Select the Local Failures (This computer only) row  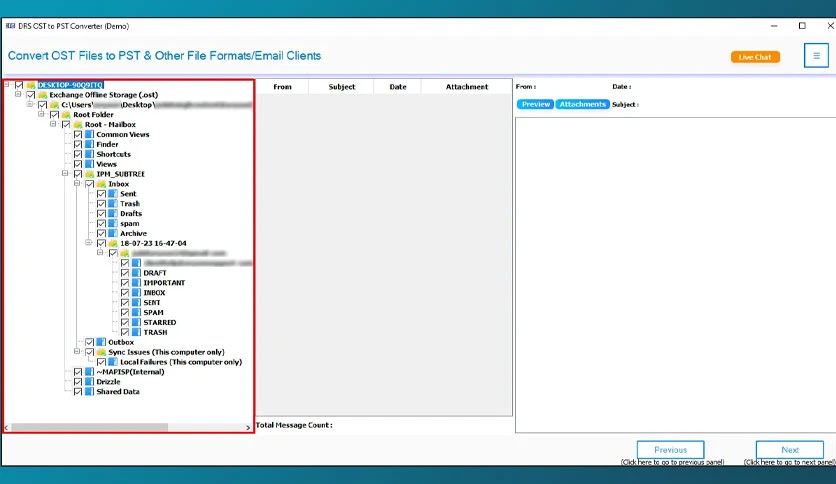coord(181,362)
